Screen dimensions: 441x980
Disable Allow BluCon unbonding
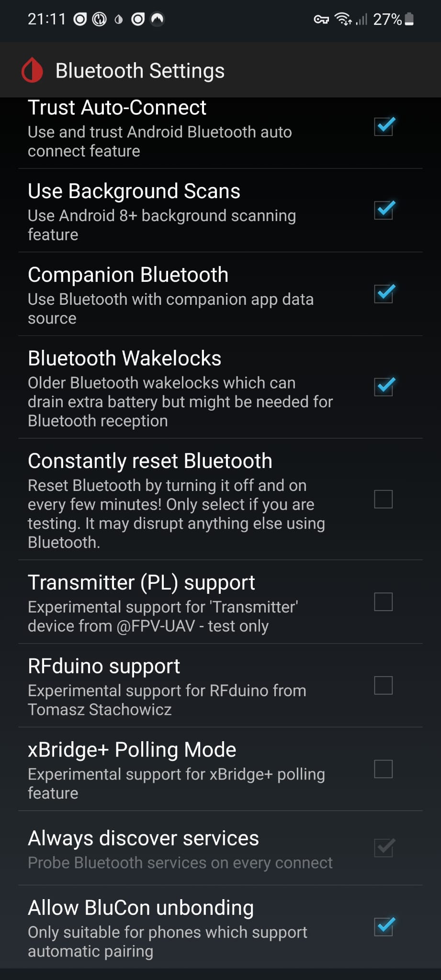[x=384, y=926]
